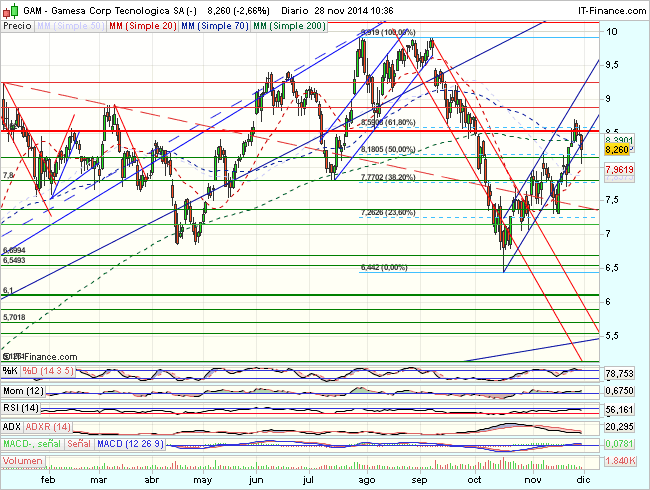This screenshot has width=650, height=490.
Task: Select the MACD-, señal label
Action: tap(32, 444)
